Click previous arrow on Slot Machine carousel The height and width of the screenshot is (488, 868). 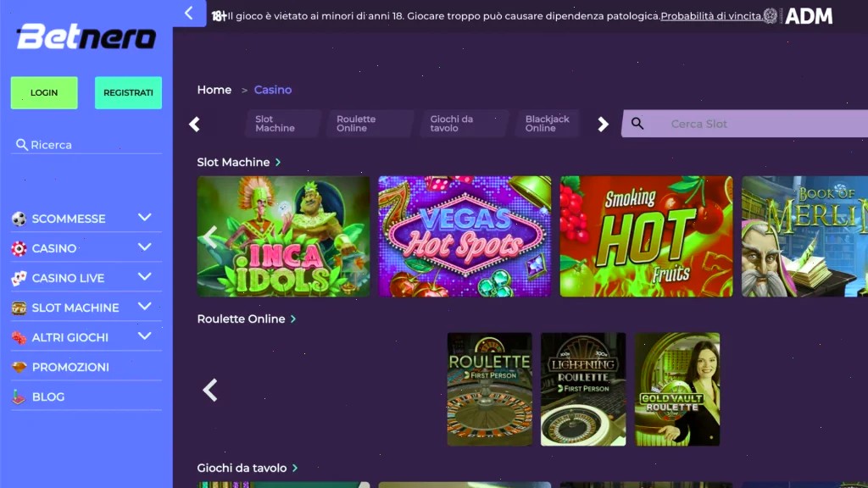[210, 237]
